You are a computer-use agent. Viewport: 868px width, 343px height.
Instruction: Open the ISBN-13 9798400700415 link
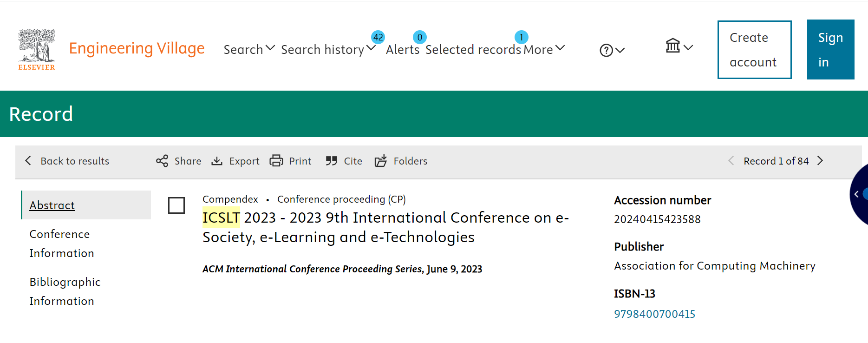point(654,314)
